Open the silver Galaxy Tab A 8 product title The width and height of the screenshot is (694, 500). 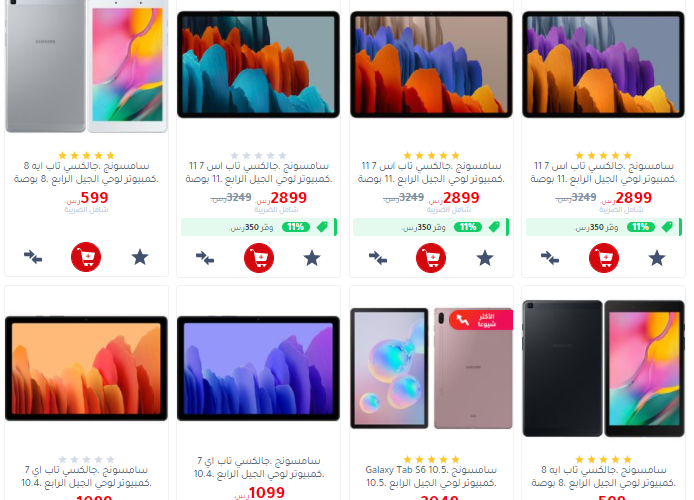86,172
